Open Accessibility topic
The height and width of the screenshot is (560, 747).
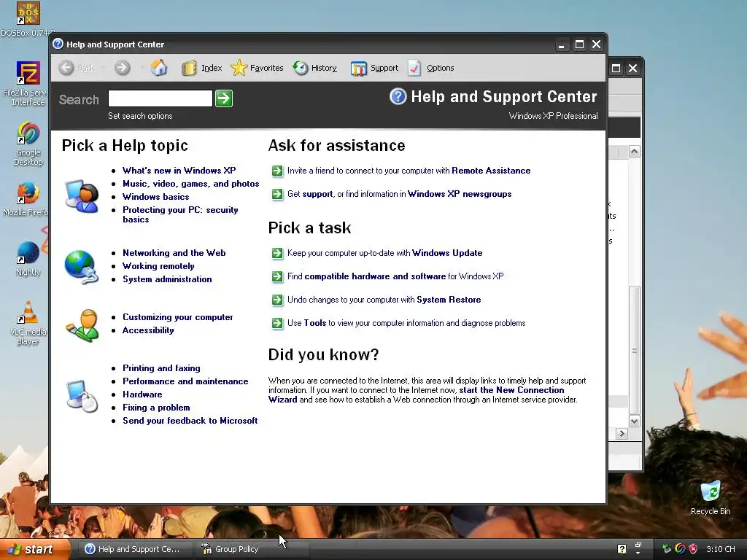click(148, 330)
